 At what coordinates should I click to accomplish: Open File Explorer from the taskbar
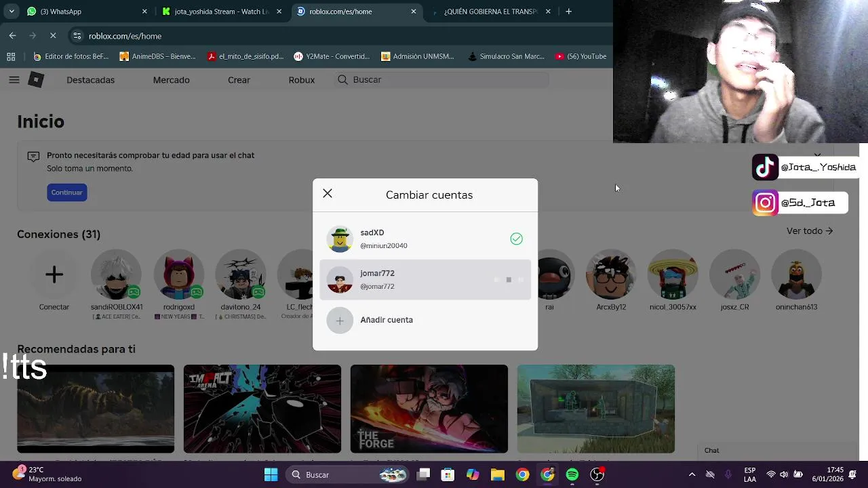pos(498,474)
